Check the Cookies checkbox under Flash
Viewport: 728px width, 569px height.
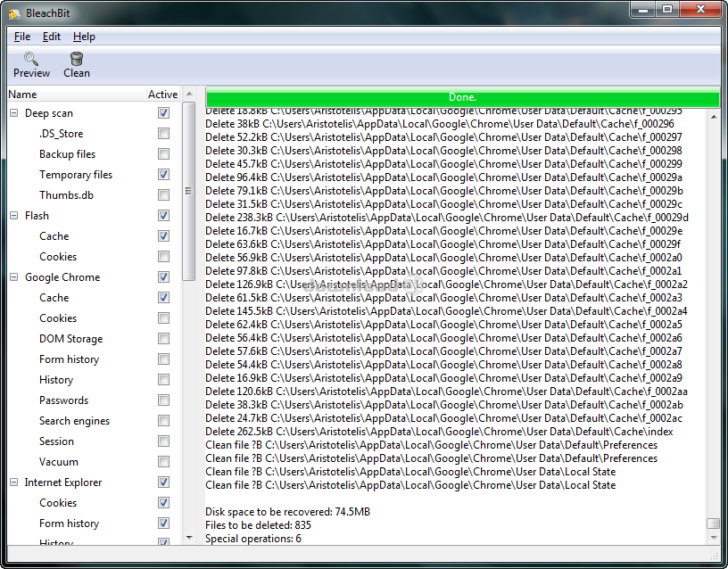pos(163,257)
